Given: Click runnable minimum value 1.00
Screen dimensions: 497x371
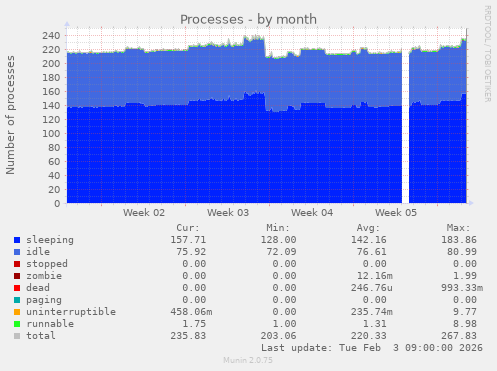Looking at the screenshot, I should 284,324.
